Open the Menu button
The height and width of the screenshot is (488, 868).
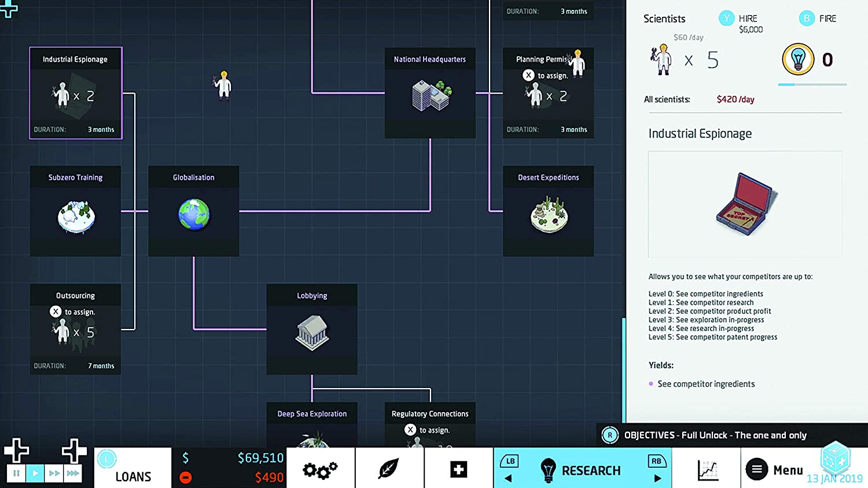(x=774, y=470)
